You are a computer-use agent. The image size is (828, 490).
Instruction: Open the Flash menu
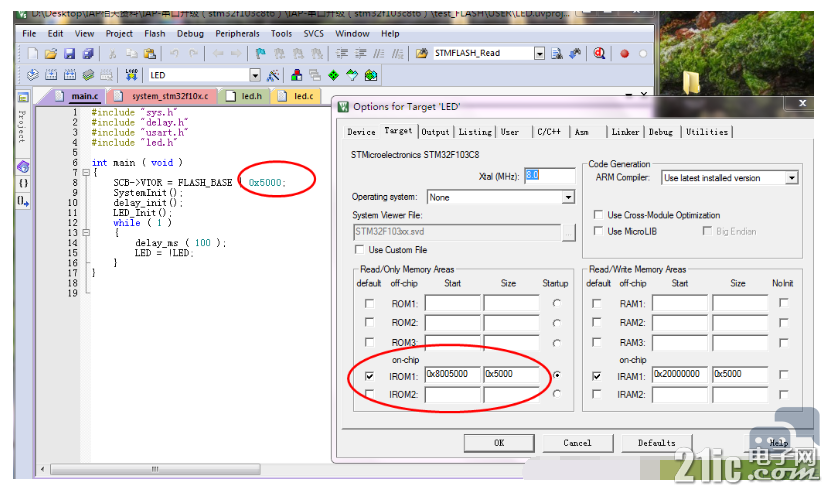155,33
